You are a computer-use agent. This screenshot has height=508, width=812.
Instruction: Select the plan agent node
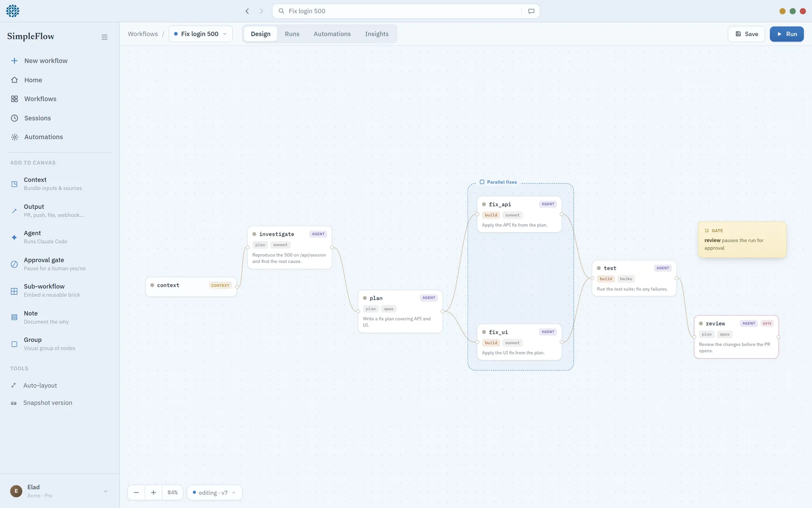point(400,312)
